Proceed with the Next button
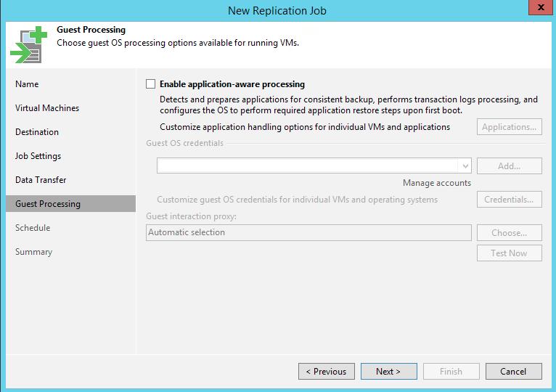The width and height of the screenshot is (556, 392). click(x=388, y=372)
